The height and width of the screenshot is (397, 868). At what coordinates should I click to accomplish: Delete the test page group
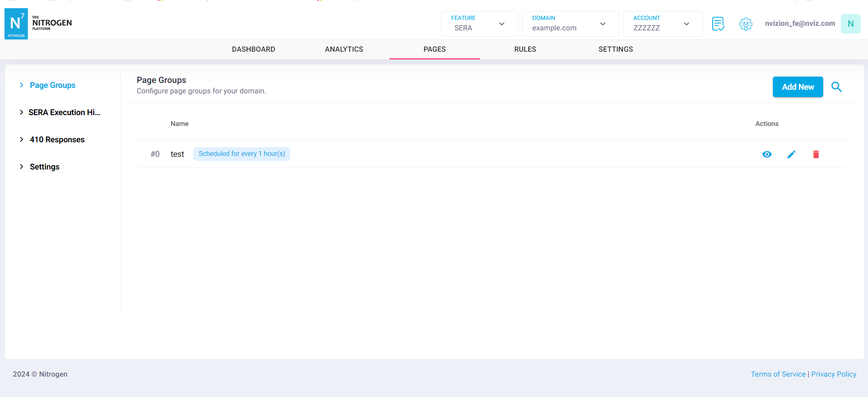coord(815,155)
